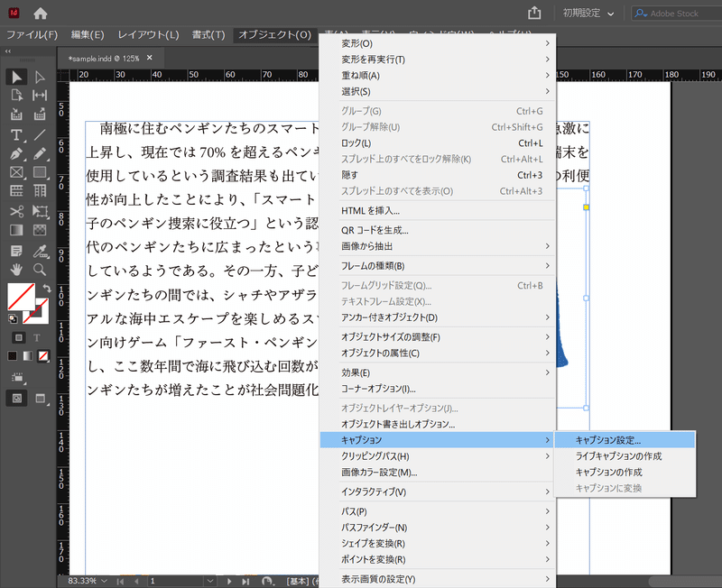Viewport: 722px width, 588px height.
Task: Open the 編集(E) menu
Action: (88, 35)
